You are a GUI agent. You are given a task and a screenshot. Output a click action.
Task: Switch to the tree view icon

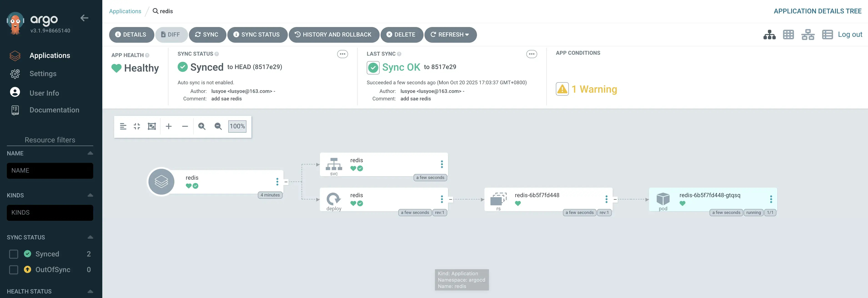point(769,35)
